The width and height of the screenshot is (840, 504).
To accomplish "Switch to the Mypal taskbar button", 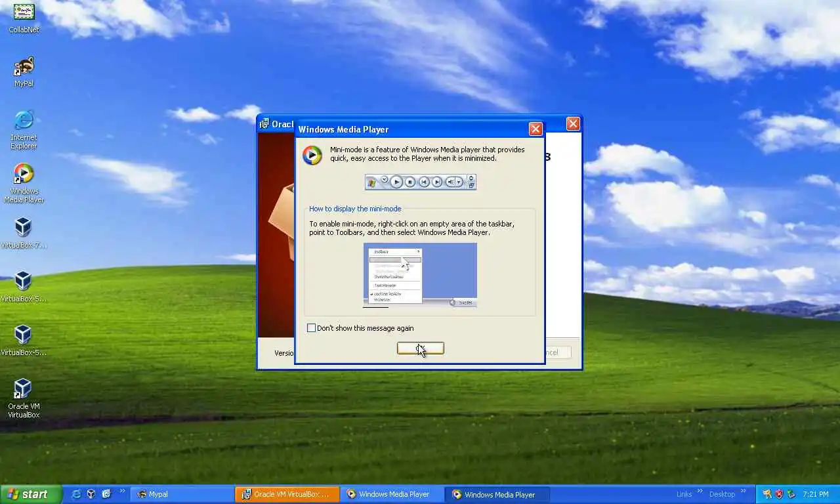I will tap(182, 494).
